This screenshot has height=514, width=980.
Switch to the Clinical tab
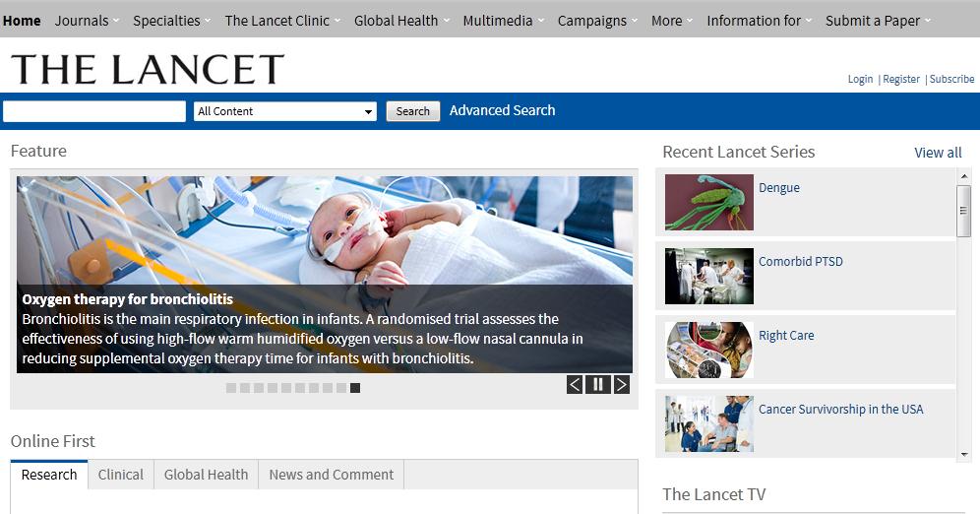pos(121,475)
